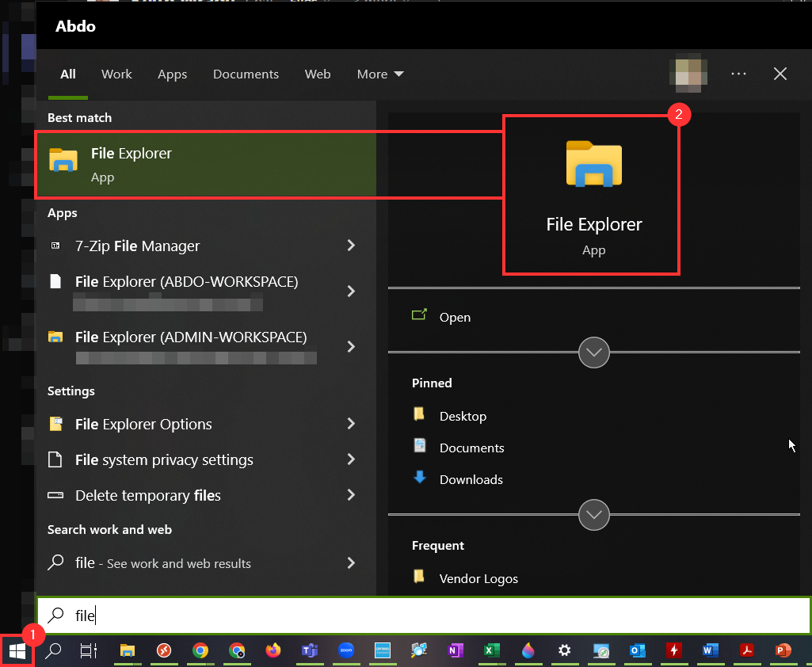Open the More filters dropdown
Viewport: 812px width, 667px height.
pos(380,74)
